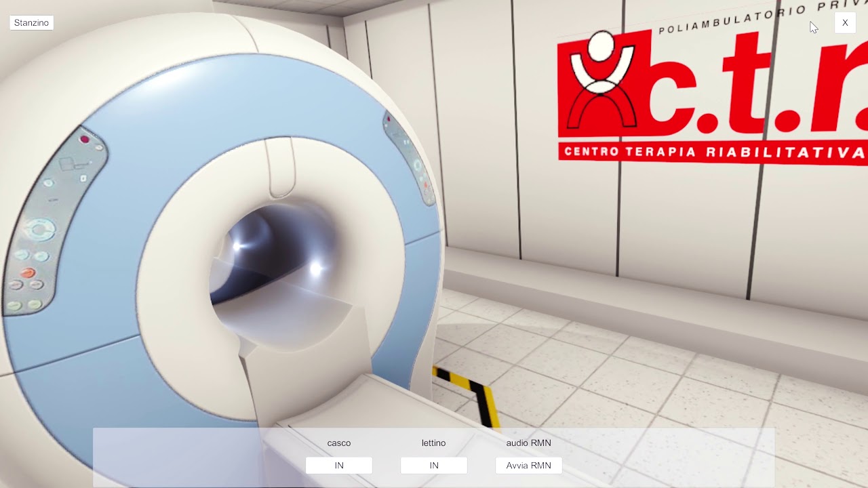This screenshot has height=488, width=868.
Task: Click the lettino label
Action: click(x=434, y=443)
